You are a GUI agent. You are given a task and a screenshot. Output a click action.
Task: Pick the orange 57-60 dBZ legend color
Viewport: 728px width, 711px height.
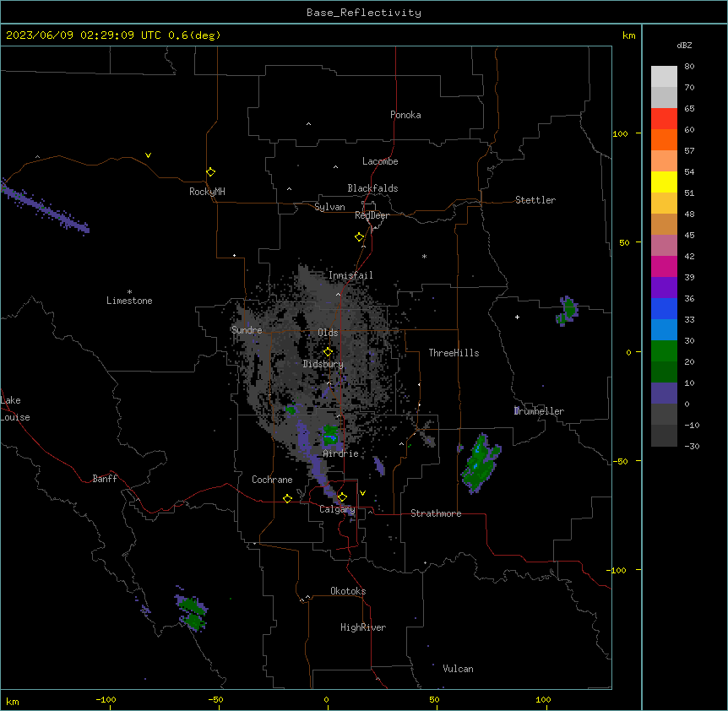pos(664,140)
